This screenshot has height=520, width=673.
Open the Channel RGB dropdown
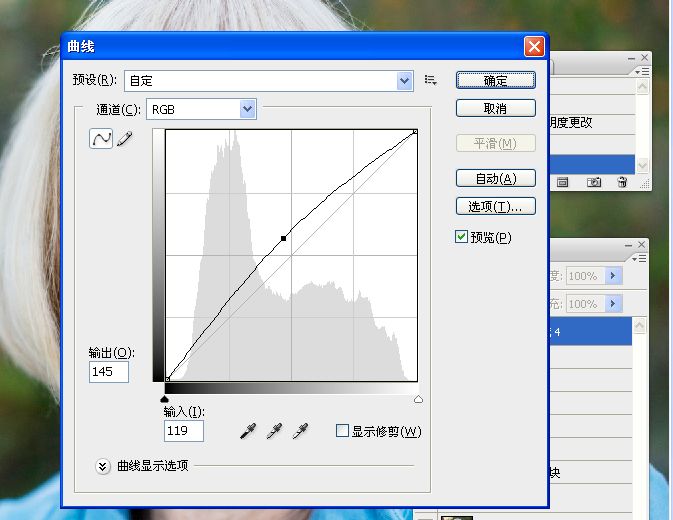pos(248,109)
